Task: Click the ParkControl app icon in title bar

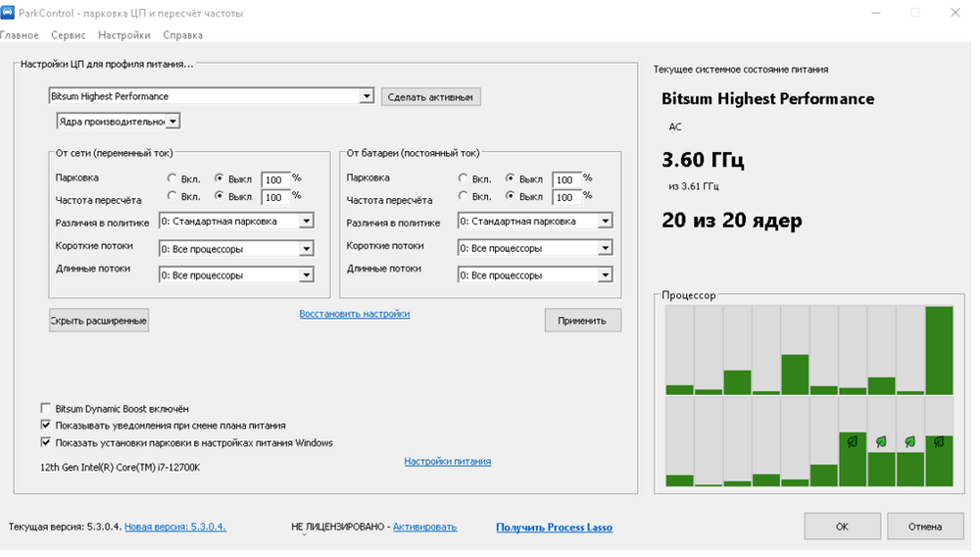Action: pyautogui.click(x=8, y=13)
